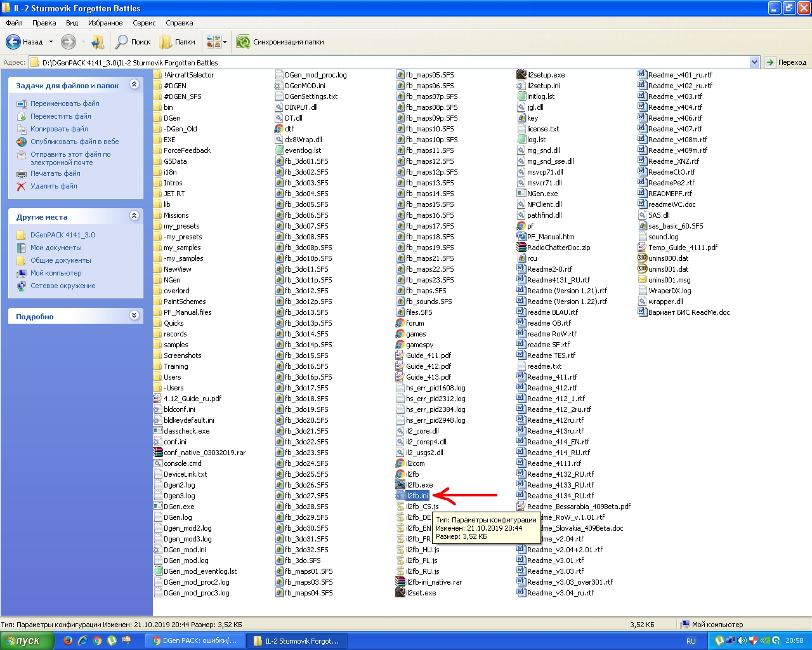Open the Избранное menu
This screenshot has width=812, height=650.
pos(105,23)
